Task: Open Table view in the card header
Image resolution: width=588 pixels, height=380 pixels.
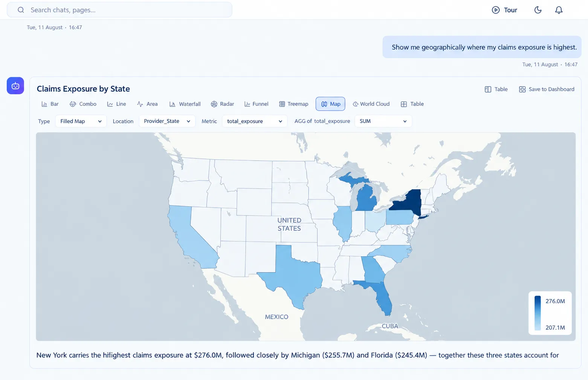Action: 496,89
